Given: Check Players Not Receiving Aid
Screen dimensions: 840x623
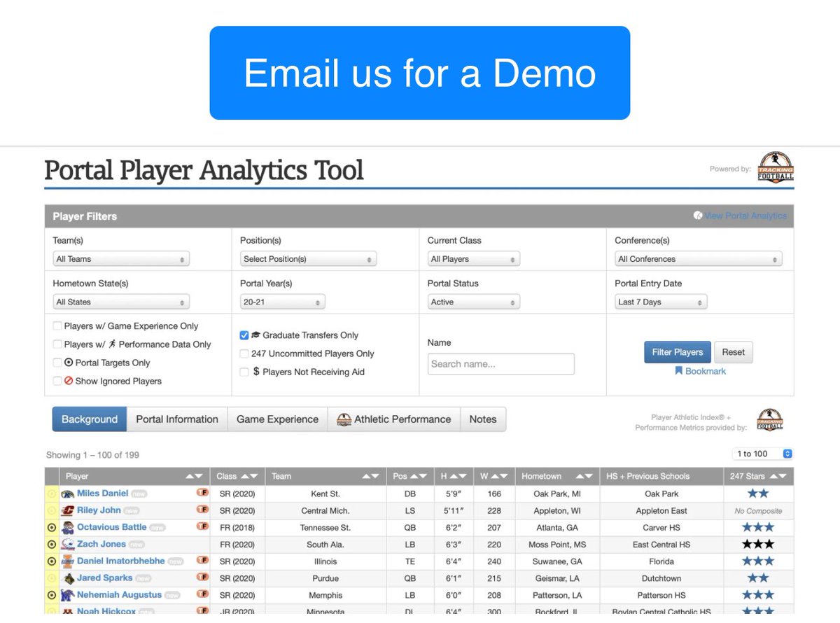Looking at the screenshot, I should tap(244, 372).
